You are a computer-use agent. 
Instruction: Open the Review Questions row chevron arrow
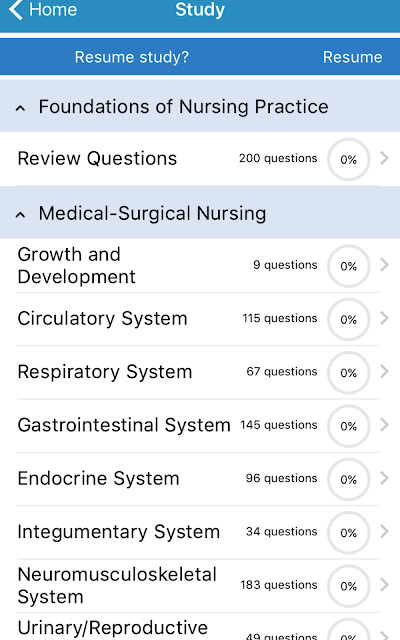coord(384,158)
